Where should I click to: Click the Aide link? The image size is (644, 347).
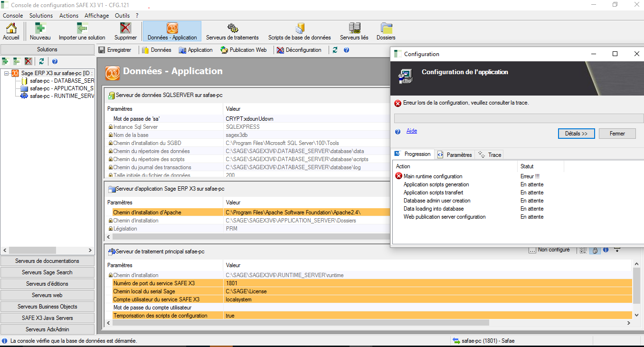412,131
